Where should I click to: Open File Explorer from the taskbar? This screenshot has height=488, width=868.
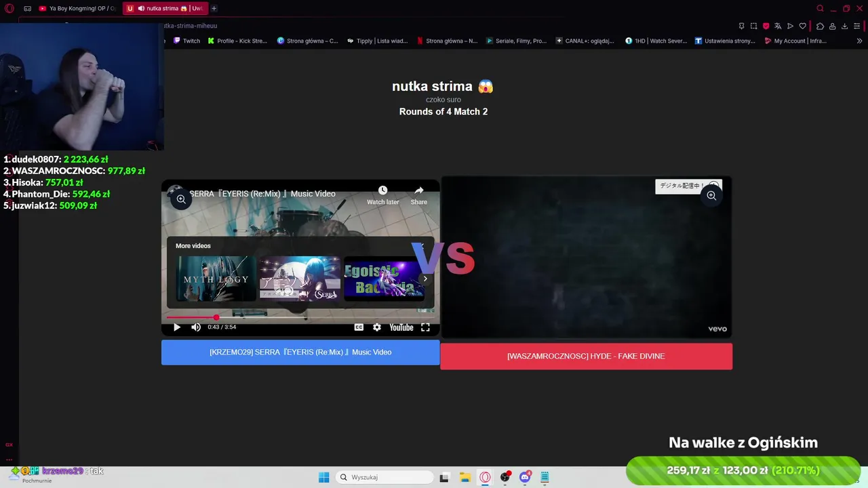click(x=465, y=477)
